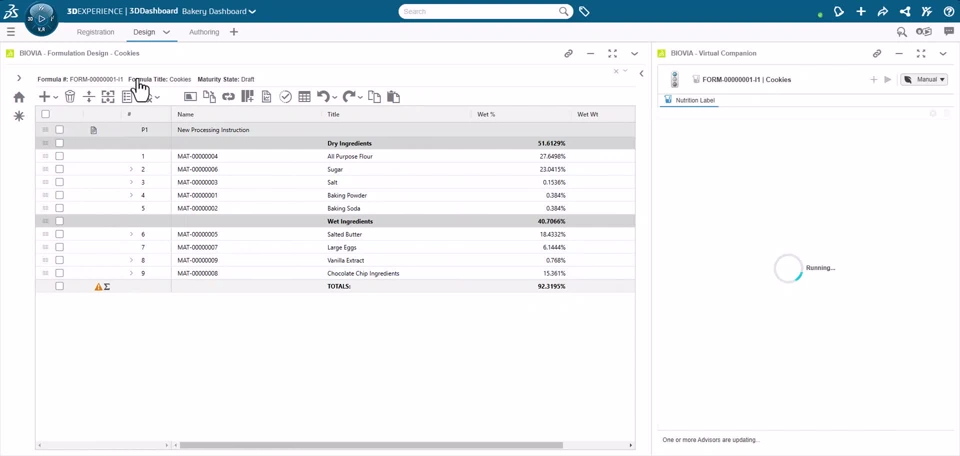The width and height of the screenshot is (960, 456).
Task: Open the add (+) toolbar dropdown arrow
Action: (x=56, y=97)
